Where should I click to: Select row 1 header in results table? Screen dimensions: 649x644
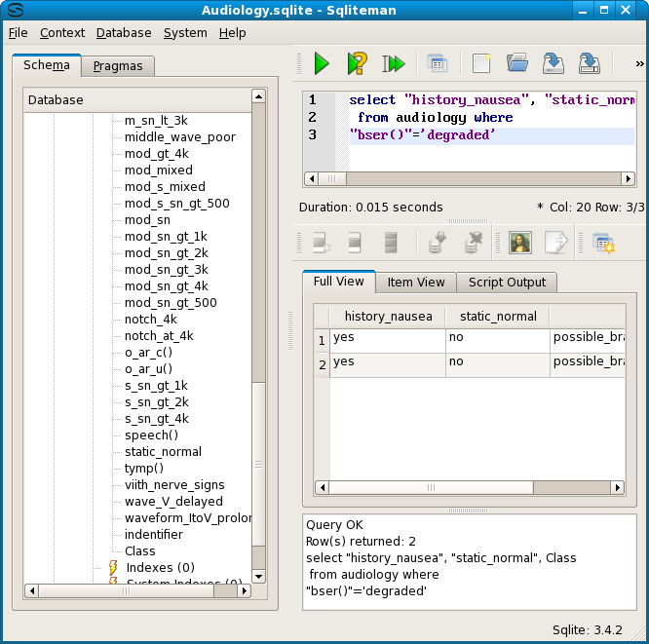point(322,340)
